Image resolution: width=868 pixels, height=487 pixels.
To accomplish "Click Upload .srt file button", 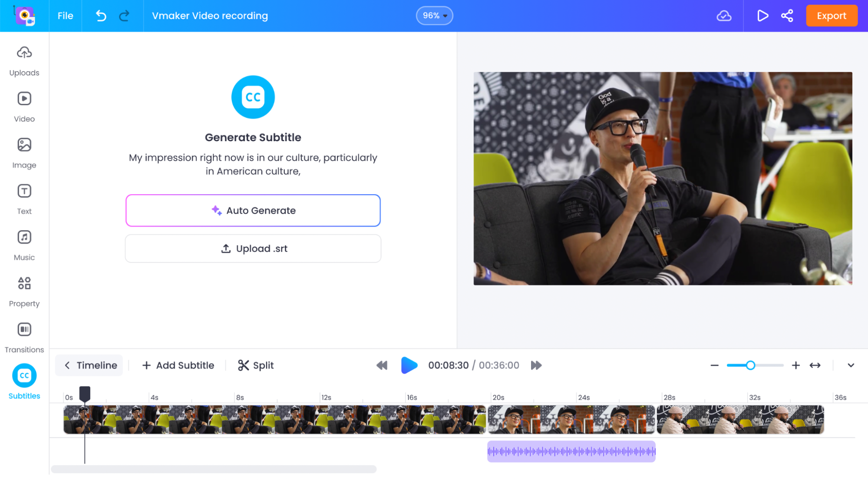I will (x=253, y=248).
